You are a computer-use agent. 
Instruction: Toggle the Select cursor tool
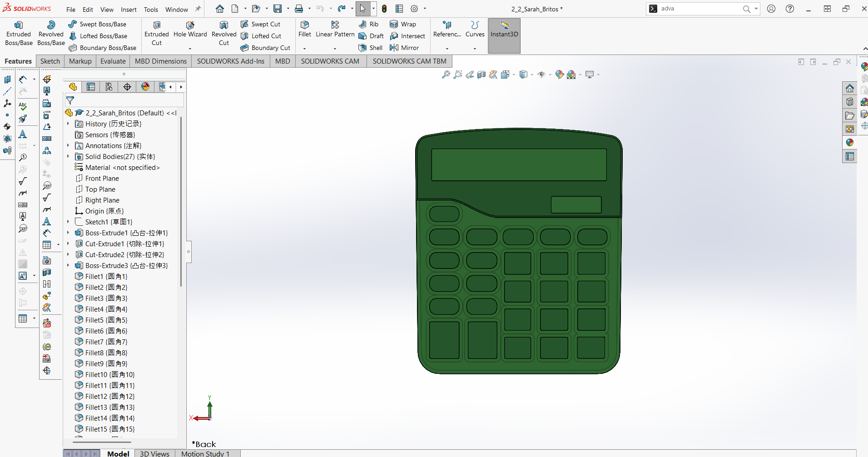(x=362, y=9)
